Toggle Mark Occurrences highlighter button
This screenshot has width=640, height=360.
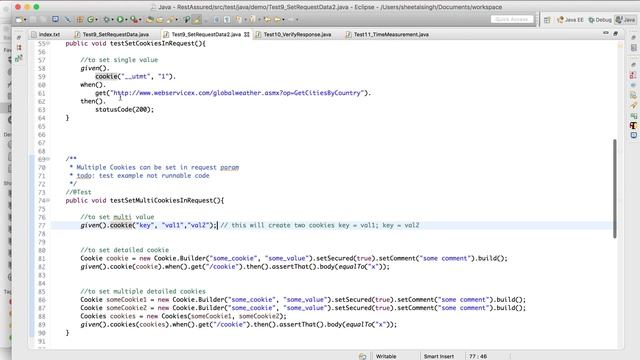[197, 20]
